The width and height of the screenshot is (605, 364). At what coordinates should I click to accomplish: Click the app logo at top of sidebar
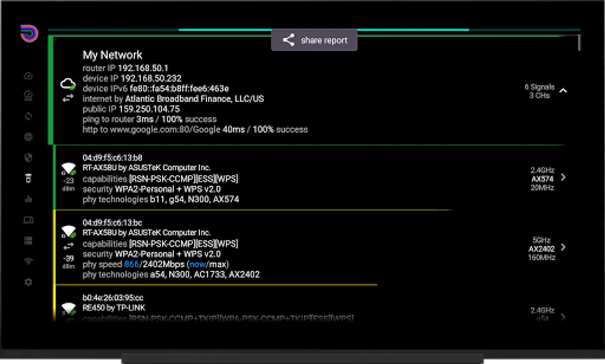tap(29, 33)
